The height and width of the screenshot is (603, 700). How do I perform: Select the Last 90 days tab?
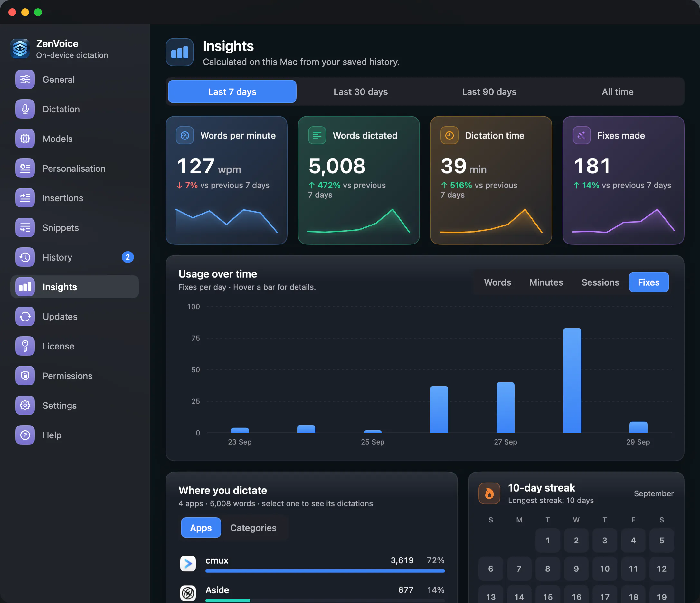[489, 91]
